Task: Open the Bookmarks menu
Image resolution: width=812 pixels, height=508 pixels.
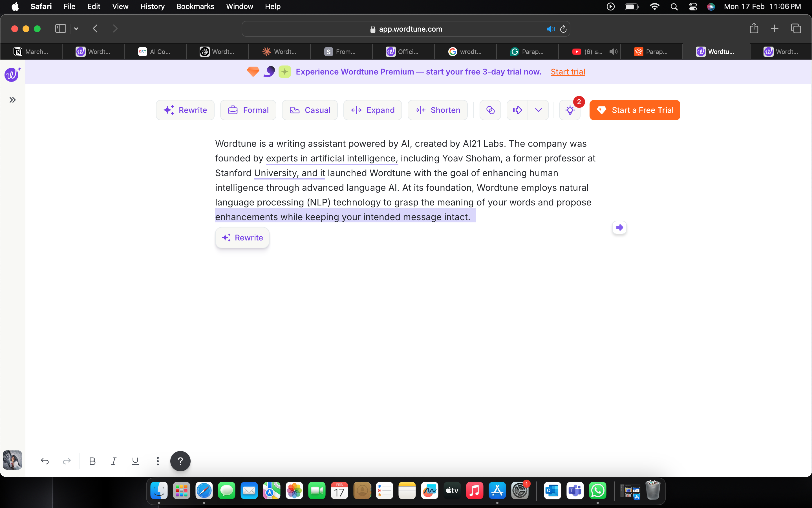Action: [195, 6]
